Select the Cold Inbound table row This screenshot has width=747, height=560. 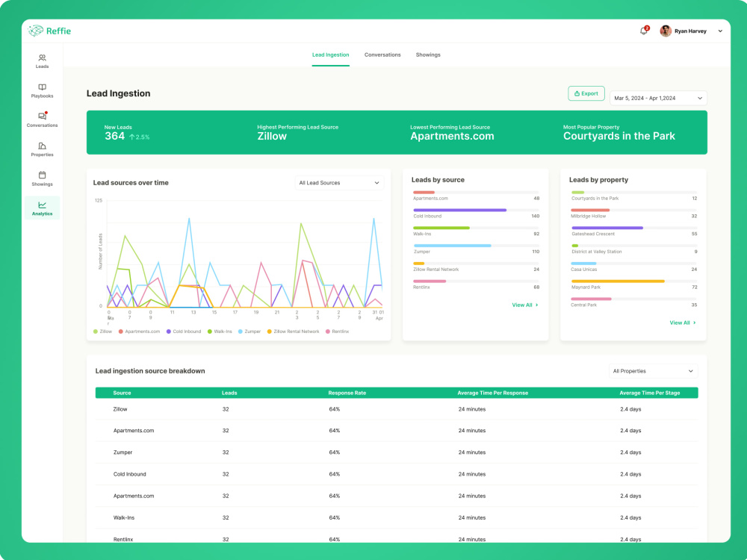397,474
